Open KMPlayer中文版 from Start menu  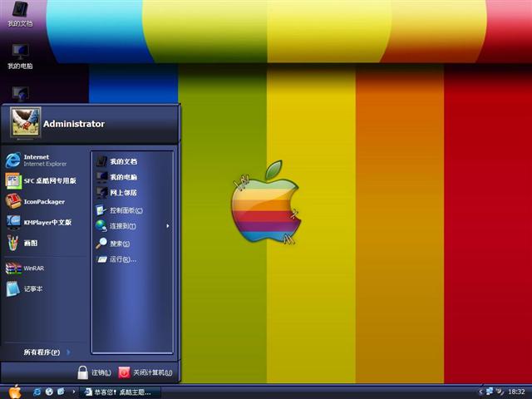[39, 222]
